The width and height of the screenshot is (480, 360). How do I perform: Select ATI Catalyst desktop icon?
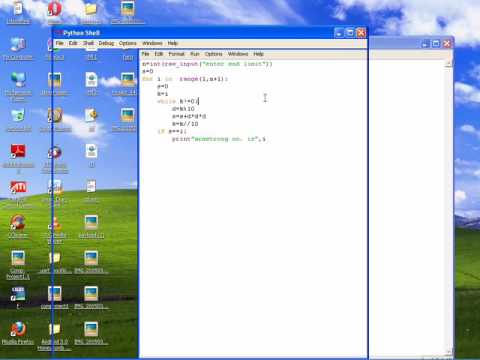click(18, 193)
